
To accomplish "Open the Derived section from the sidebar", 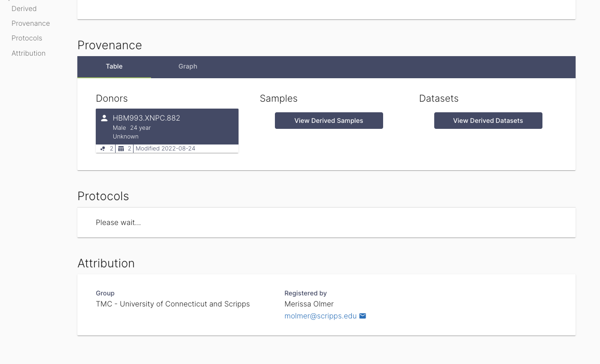I will (24, 8).
